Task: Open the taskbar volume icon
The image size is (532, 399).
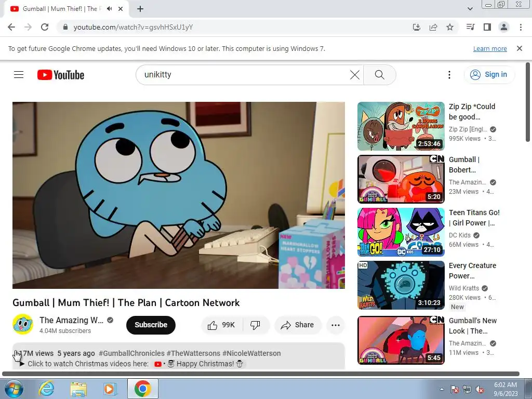Action: [480, 390]
